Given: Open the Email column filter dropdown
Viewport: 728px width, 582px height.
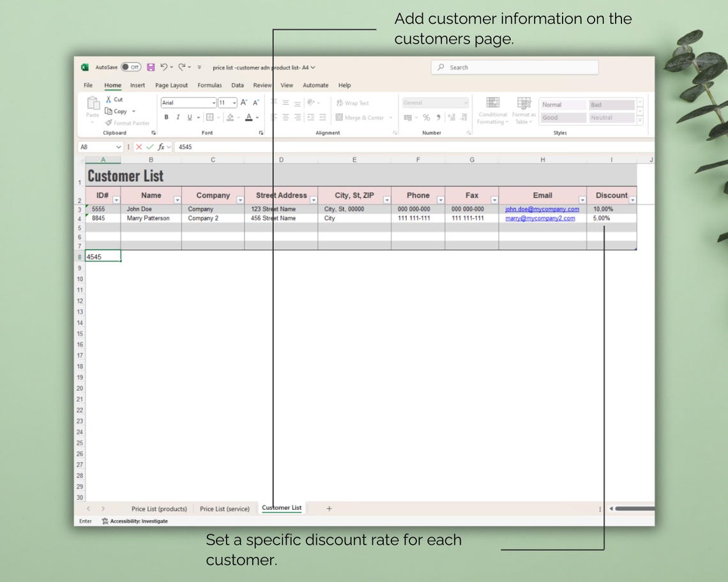Looking at the screenshot, I should pyautogui.click(x=582, y=200).
